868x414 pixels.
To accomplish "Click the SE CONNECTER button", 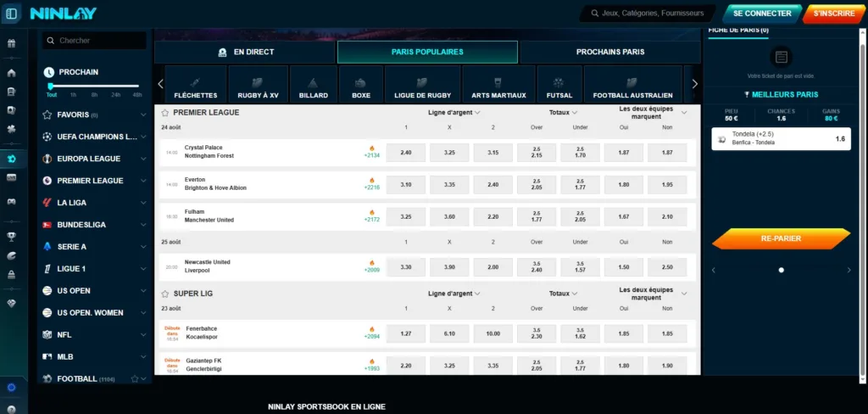I will (x=762, y=14).
